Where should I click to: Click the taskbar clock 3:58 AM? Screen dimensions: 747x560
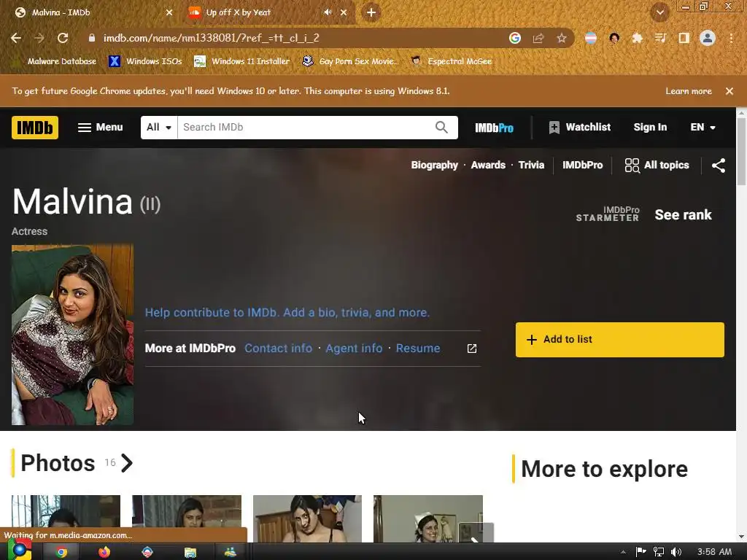[x=715, y=552]
